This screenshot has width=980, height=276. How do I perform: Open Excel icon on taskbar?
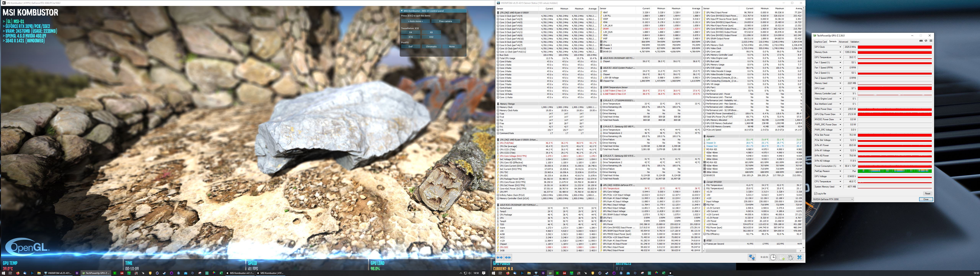(221, 273)
